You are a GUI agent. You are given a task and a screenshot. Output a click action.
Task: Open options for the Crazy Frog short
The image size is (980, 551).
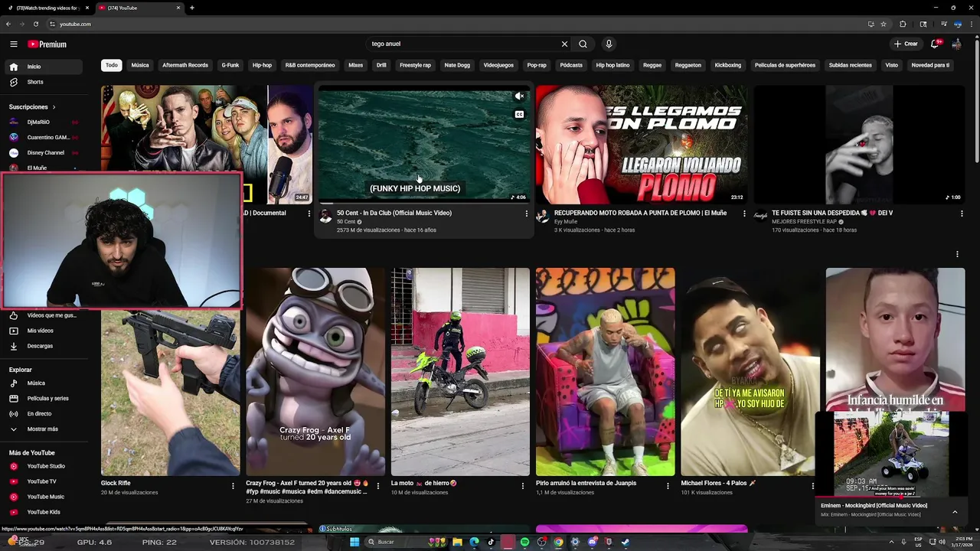click(378, 486)
